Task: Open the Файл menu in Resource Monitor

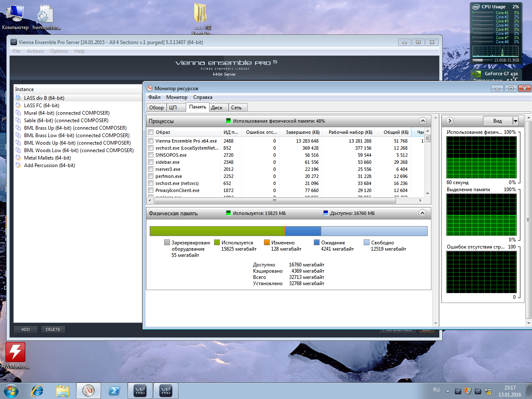Action: 155,97
